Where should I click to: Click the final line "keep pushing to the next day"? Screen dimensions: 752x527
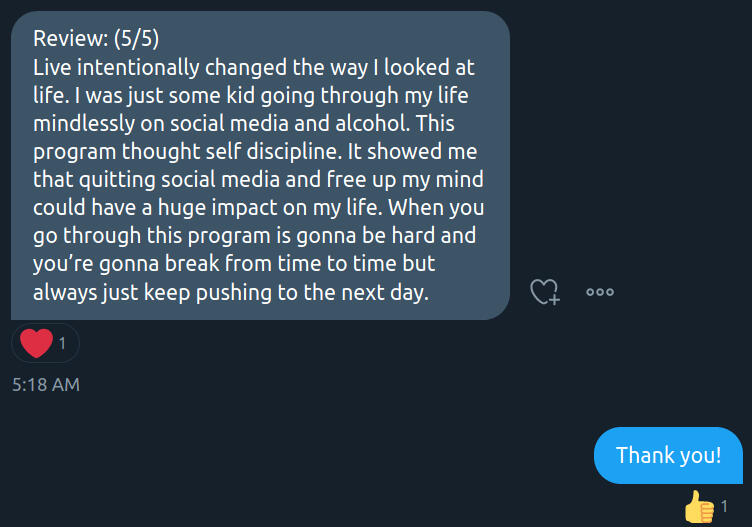click(x=277, y=293)
